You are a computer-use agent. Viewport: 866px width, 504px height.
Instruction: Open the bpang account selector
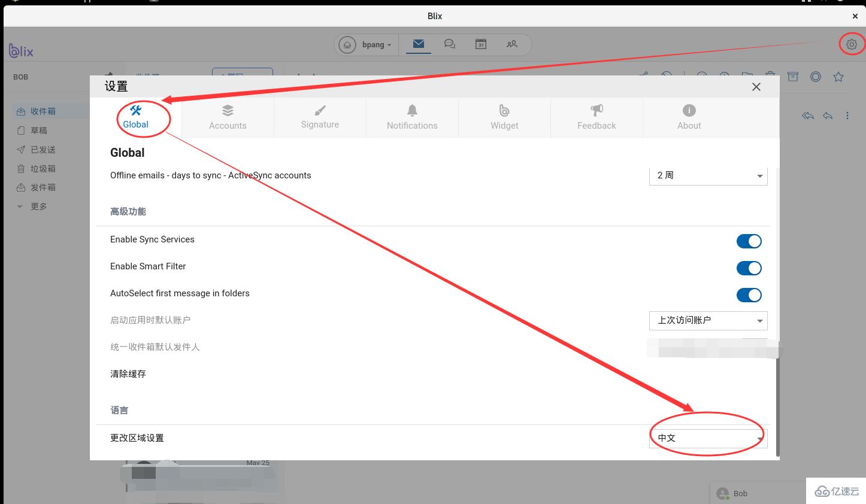coord(366,45)
